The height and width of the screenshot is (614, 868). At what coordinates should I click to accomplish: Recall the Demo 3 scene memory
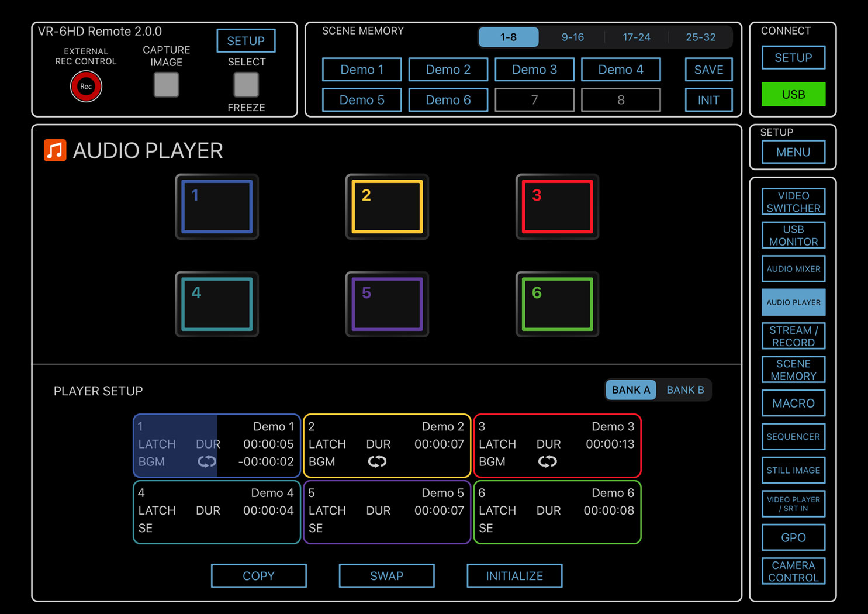[x=534, y=70]
